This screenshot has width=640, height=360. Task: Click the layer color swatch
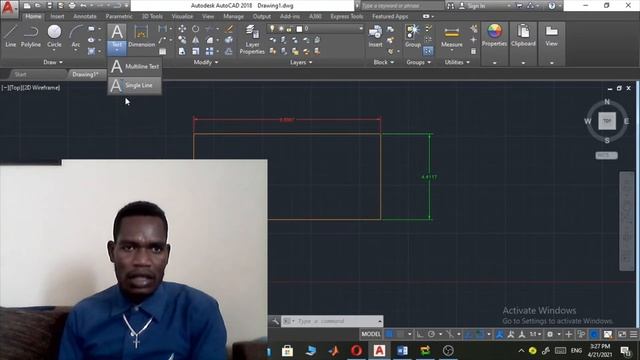[x=299, y=29]
